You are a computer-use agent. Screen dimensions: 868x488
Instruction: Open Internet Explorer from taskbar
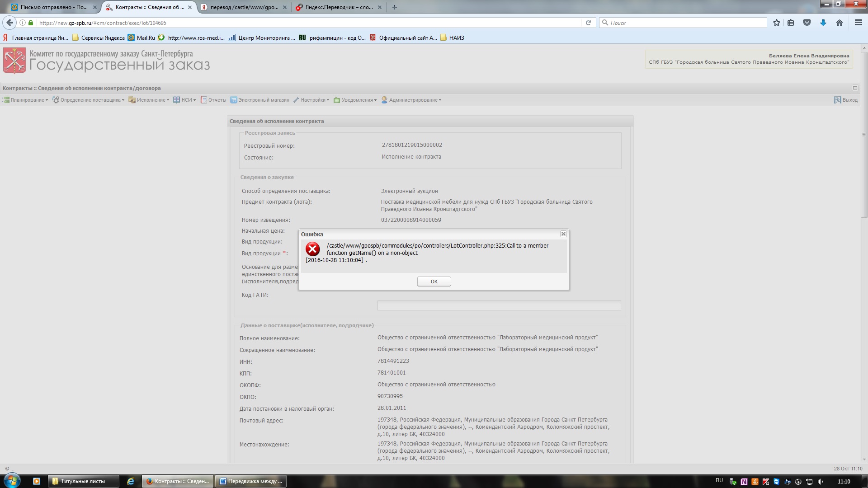click(x=131, y=481)
